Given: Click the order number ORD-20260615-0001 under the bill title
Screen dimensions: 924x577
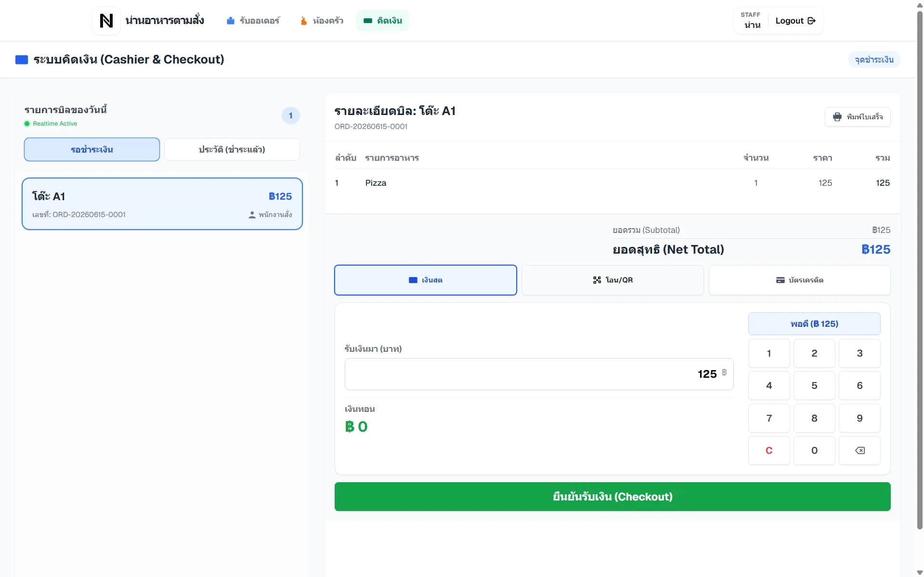Looking at the screenshot, I should pos(371,127).
